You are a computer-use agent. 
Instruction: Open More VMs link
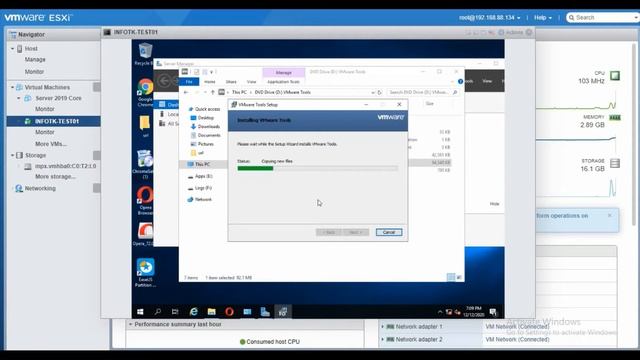[51, 144]
